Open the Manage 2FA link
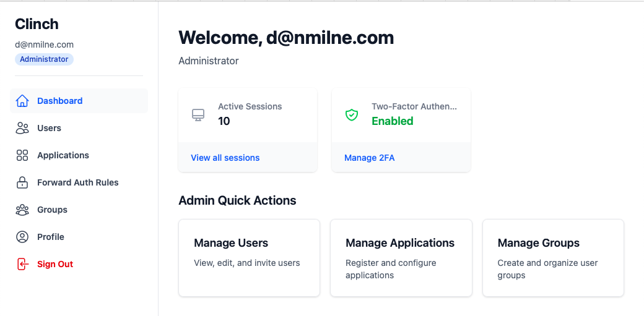The height and width of the screenshot is (316, 644). pos(369,158)
